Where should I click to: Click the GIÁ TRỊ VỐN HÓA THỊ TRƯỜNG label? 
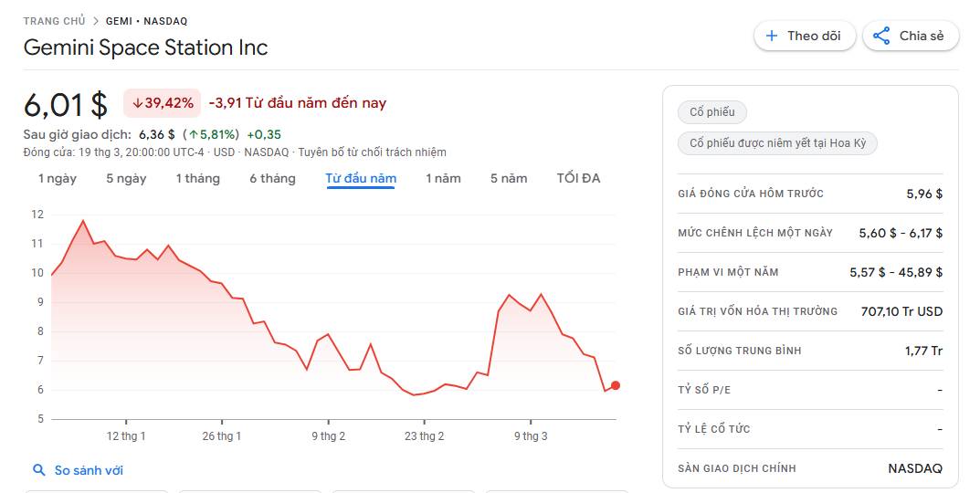[x=757, y=311]
